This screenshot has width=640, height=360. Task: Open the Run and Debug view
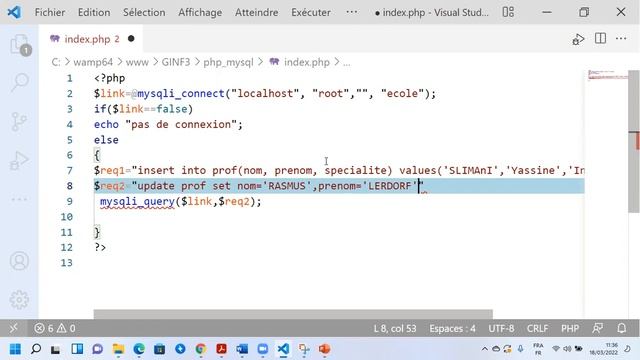pyautogui.click(x=19, y=160)
